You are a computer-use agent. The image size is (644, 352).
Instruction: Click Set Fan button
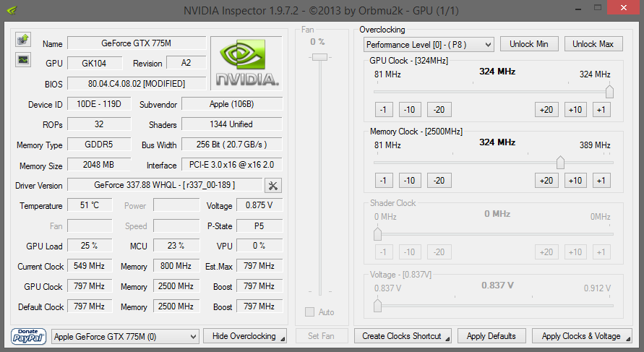click(321, 336)
